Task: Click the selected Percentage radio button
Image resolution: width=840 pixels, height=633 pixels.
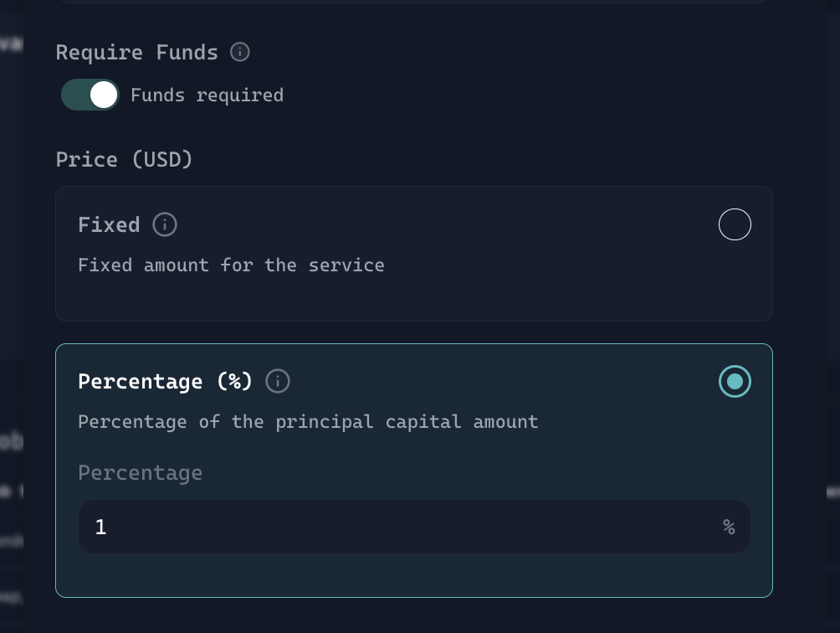Action: 735,381
